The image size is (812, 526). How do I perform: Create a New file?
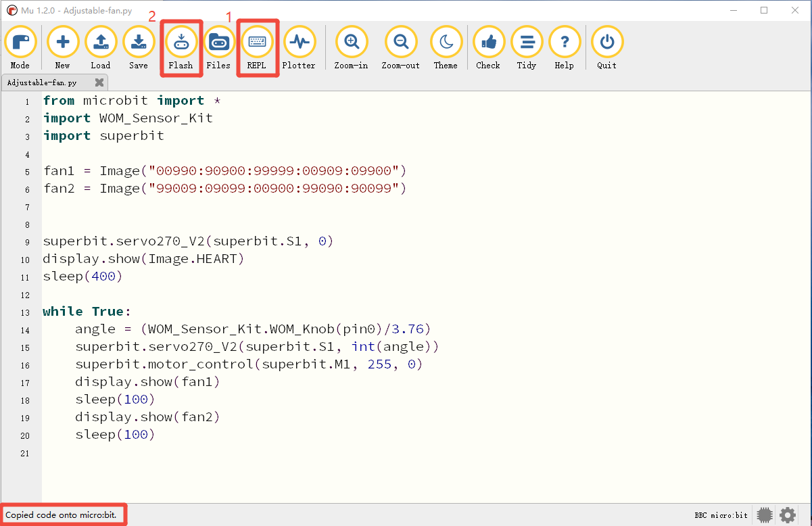click(63, 48)
